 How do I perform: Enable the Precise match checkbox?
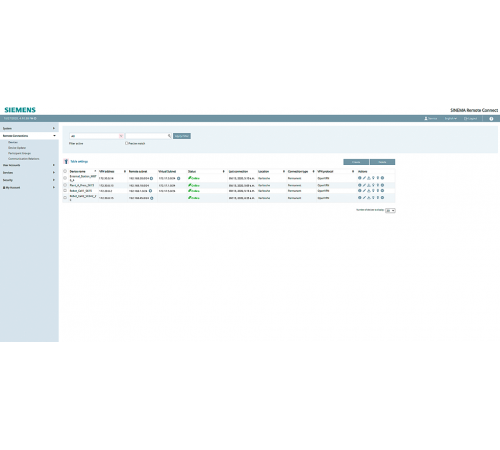pyautogui.click(x=126, y=143)
